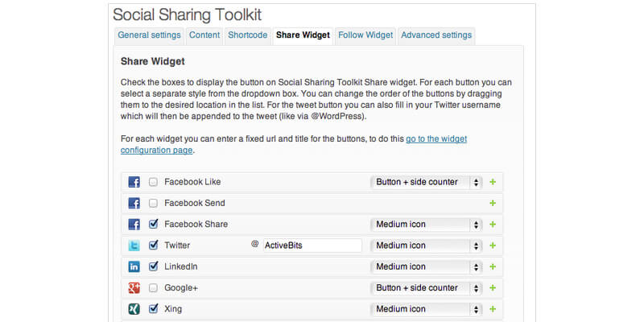Open the Follow Widget tab

pyautogui.click(x=365, y=35)
